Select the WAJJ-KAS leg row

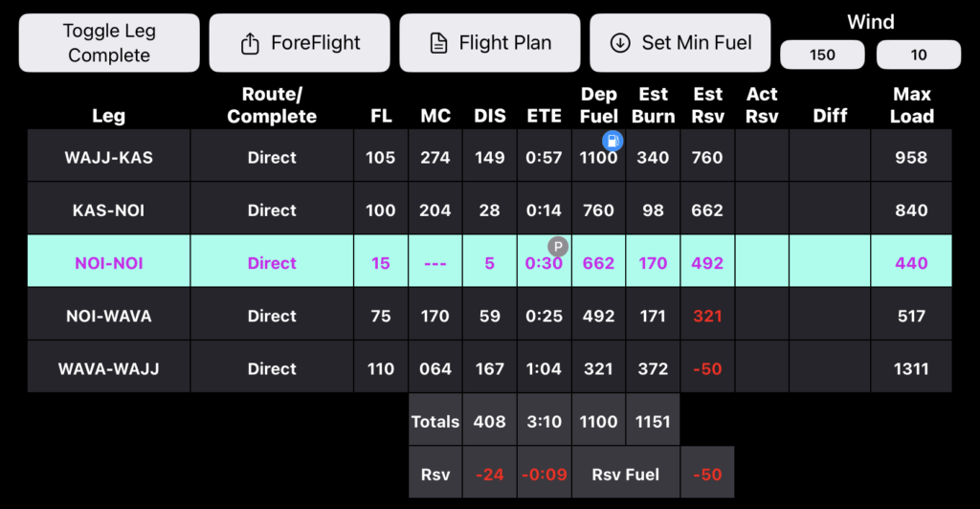[109, 158]
